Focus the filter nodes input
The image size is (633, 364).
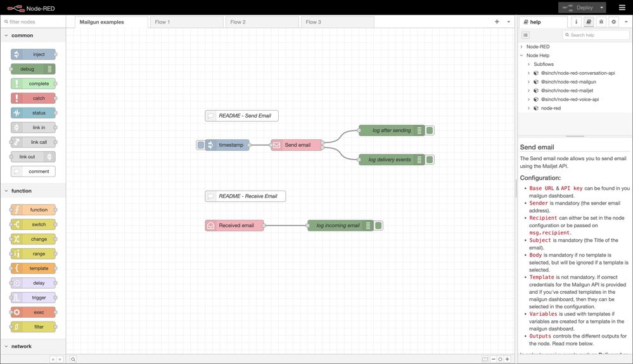[x=34, y=22]
